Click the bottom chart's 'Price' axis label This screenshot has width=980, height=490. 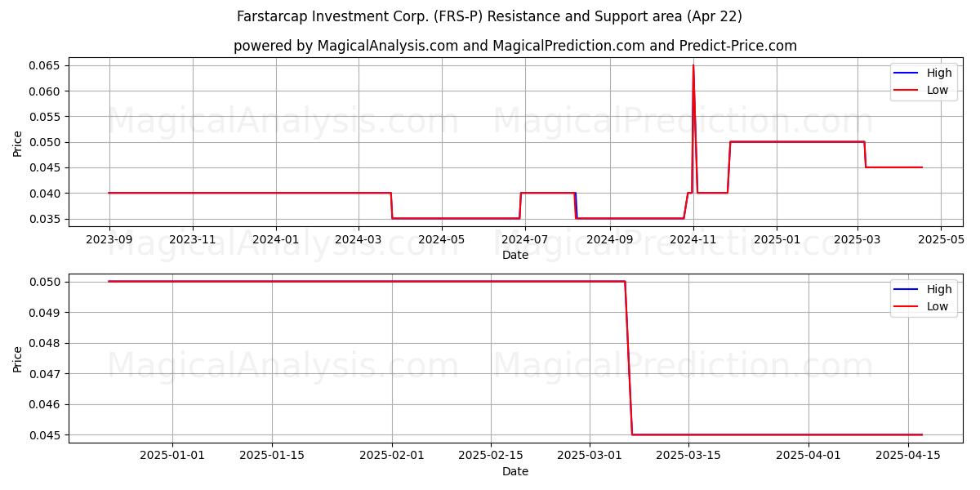pyautogui.click(x=18, y=359)
